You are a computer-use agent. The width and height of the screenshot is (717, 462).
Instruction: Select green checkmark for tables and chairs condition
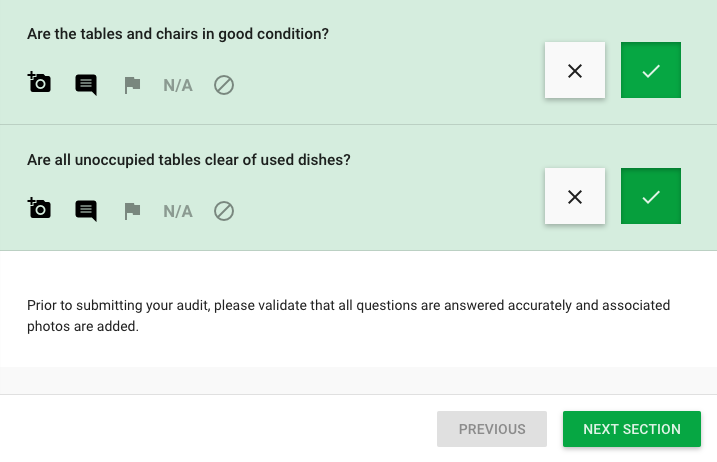click(651, 70)
